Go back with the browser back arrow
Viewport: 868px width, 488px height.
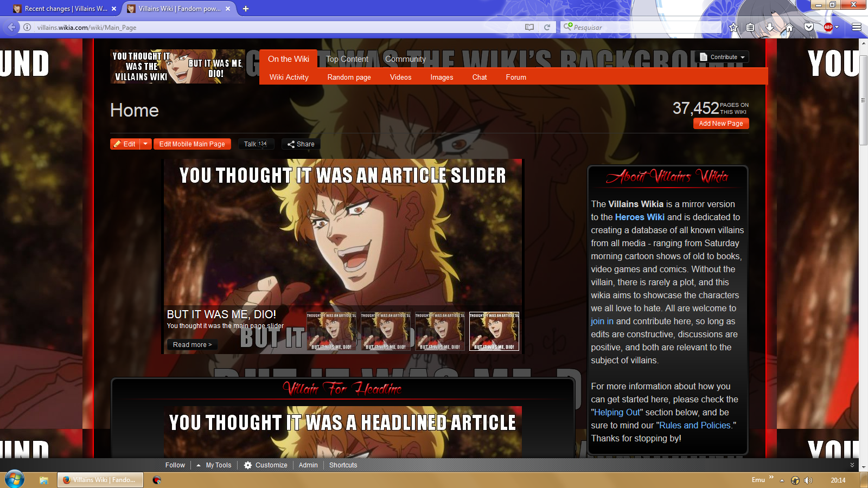(11, 27)
